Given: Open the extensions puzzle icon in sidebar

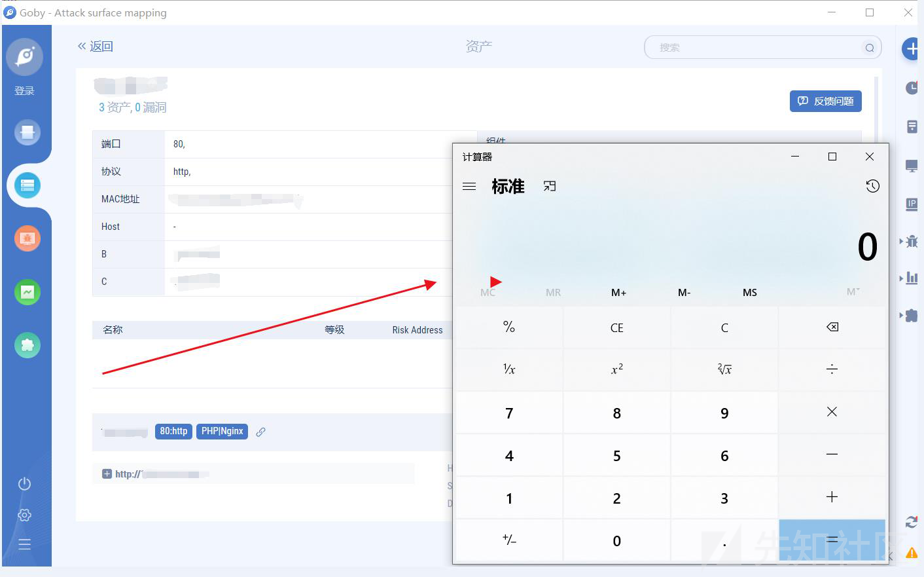Looking at the screenshot, I should click(27, 345).
